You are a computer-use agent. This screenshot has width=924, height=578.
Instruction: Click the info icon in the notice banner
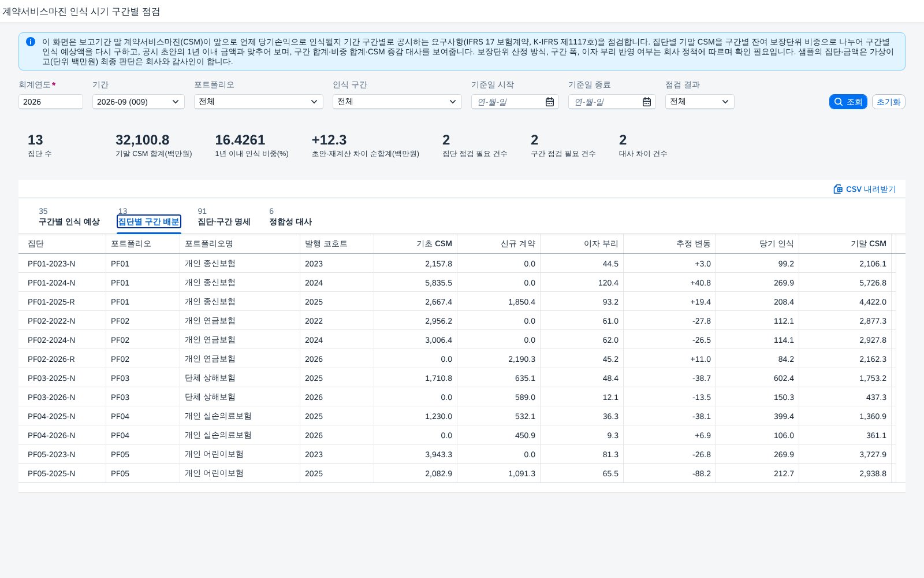[31, 42]
